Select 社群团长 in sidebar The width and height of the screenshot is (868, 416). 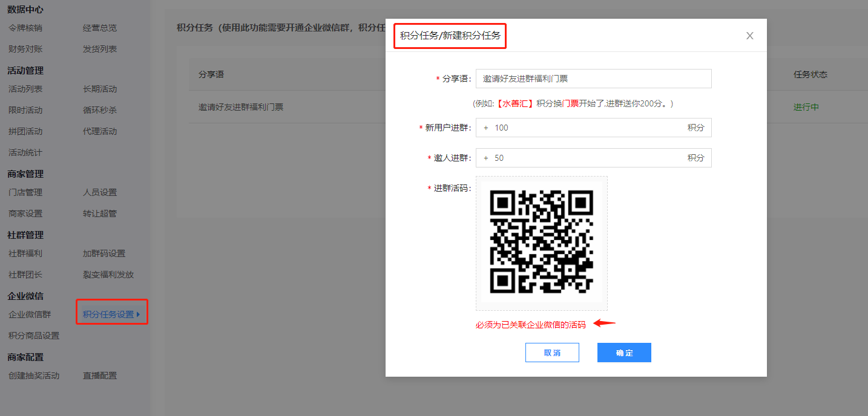point(25,275)
